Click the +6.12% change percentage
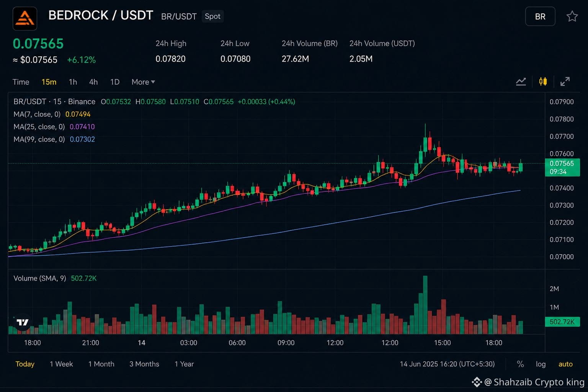Image resolution: width=588 pixels, height=392 pixels. pyautogui.click(x=81, y=60)
